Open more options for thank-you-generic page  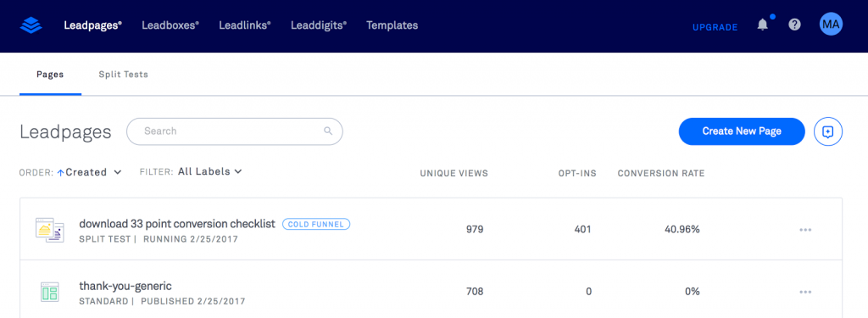[x=805, y=292]
